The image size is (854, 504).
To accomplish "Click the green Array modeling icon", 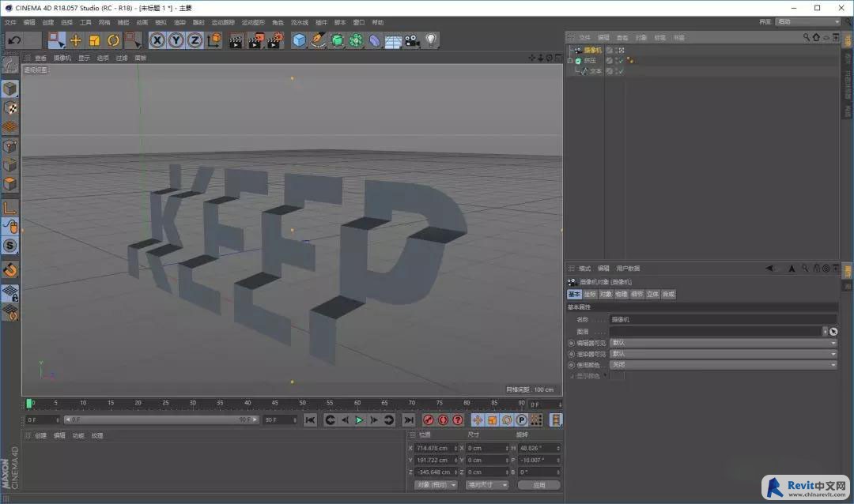I will pos(356,40).
